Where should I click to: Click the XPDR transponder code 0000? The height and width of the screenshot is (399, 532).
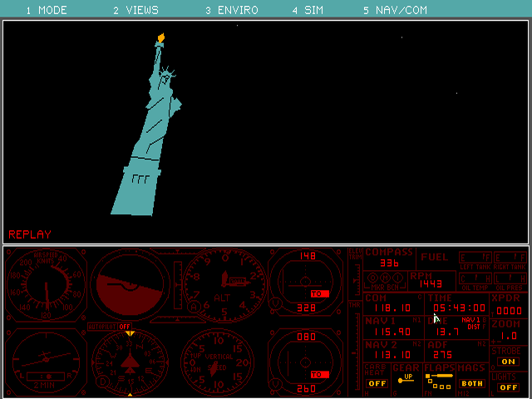click(509, 311)
